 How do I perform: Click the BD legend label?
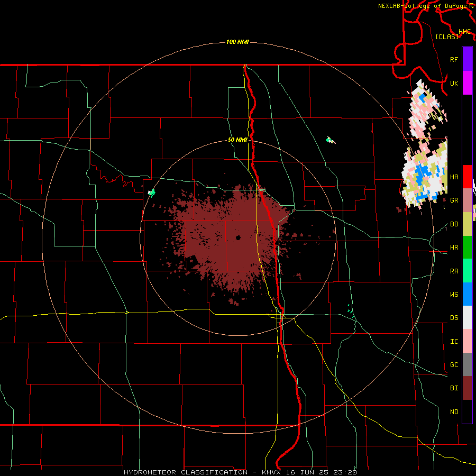click(x=454, y=224)
